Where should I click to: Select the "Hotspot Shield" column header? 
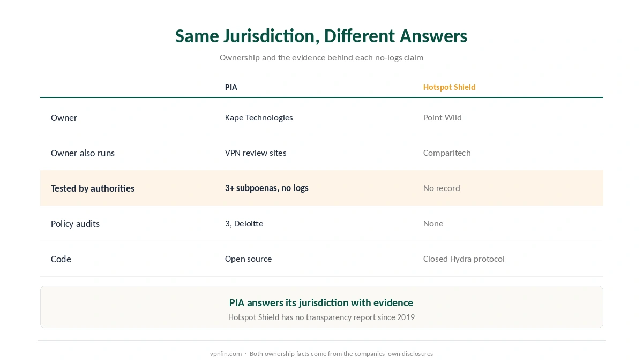[x=449, y=87]
